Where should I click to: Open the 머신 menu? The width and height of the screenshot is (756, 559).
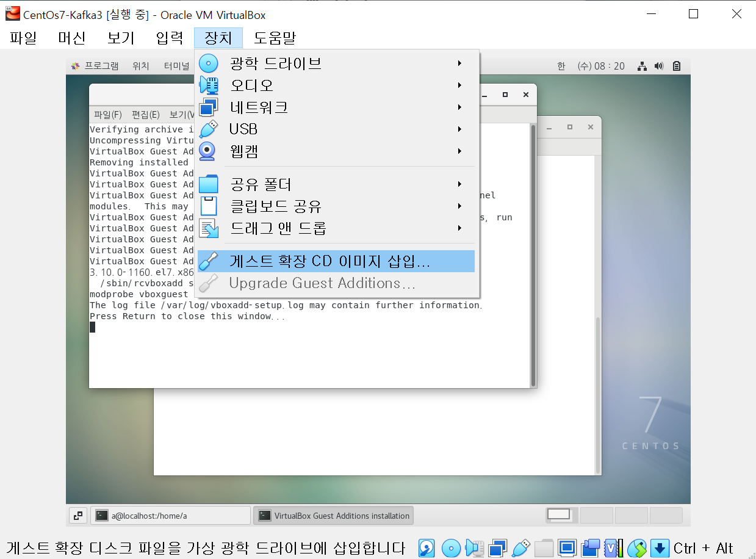coord(72,38)
